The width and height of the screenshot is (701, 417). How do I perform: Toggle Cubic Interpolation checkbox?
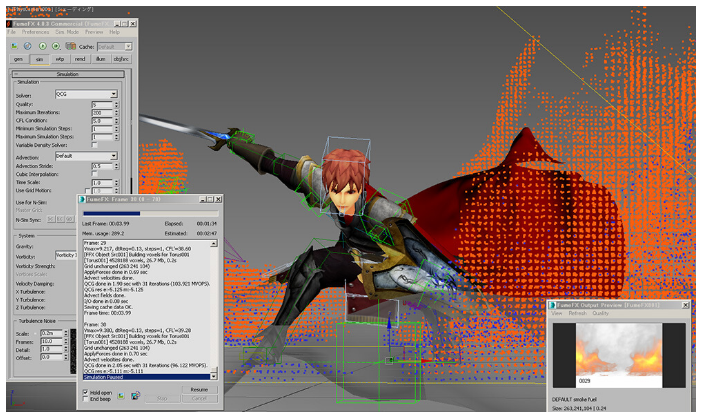[x=94, y=174]
